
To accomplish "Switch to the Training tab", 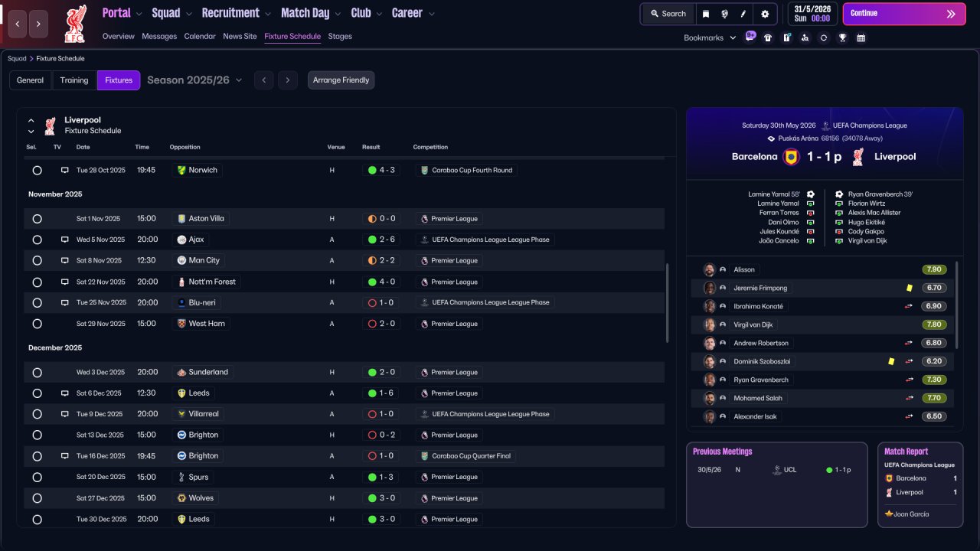I will tap(74, 80).
